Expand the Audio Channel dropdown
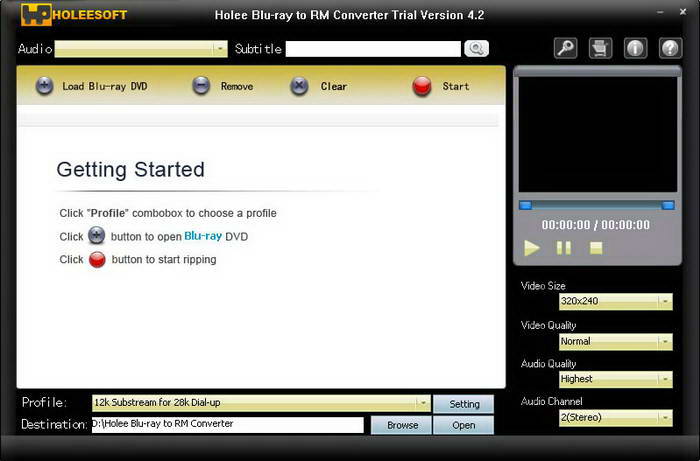 click(x=665, y=417)
